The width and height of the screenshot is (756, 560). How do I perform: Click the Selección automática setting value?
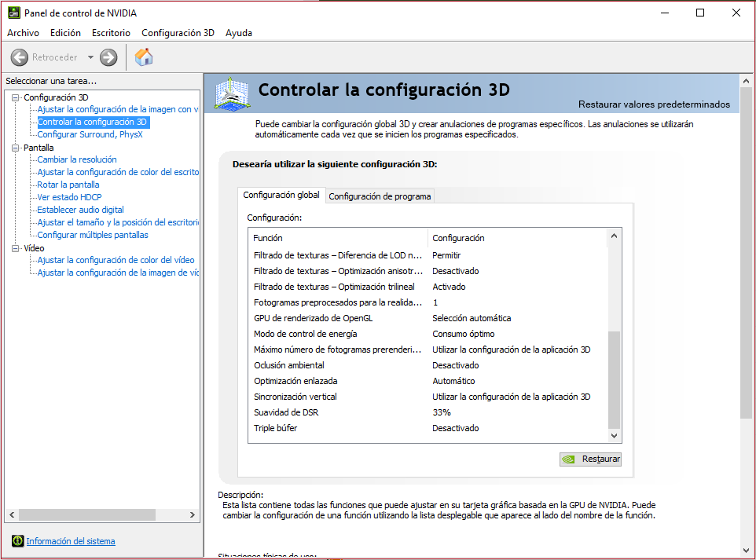tap(472, 318)
